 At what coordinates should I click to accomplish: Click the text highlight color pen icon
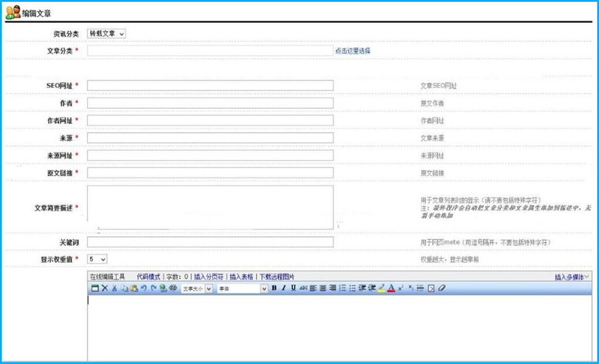(381, 288)
